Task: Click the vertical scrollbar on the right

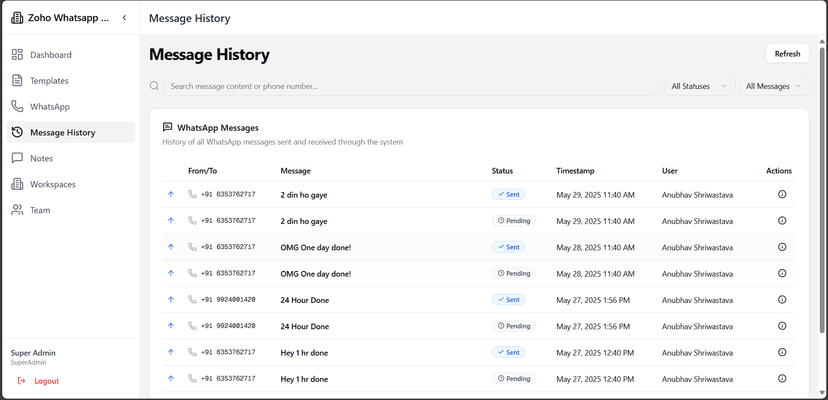Action: (822, 190)
